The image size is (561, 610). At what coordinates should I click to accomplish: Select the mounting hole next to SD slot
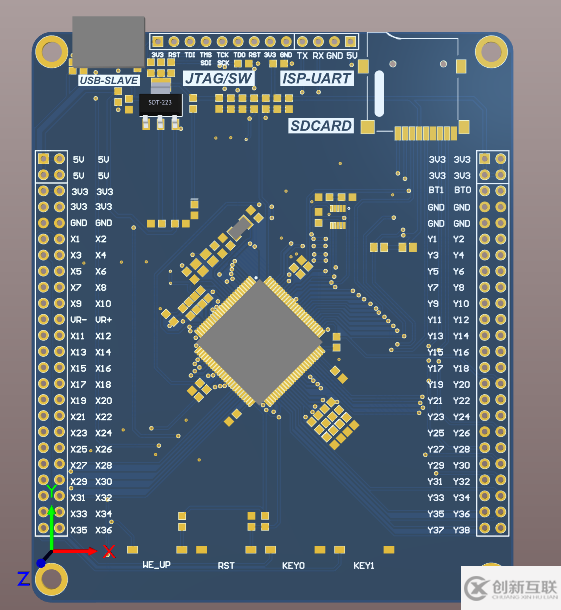pyautogui.click(x=491, y=51)
